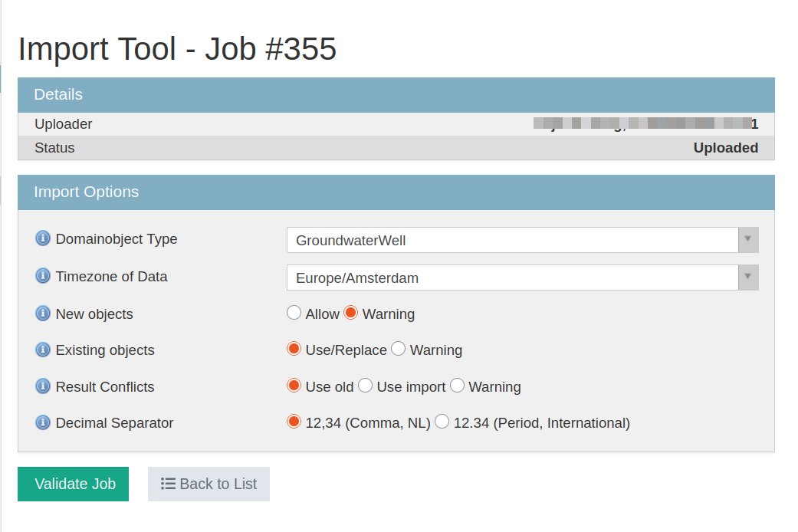The width and height of the screenshot is (798, 532).
Task: Select Warning for New objects
Action: (351, 313)
